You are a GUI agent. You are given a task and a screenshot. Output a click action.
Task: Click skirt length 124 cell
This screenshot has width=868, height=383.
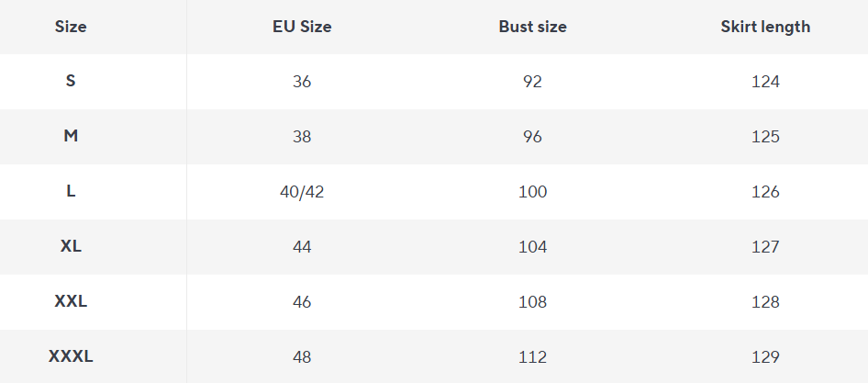click(765, 82)
